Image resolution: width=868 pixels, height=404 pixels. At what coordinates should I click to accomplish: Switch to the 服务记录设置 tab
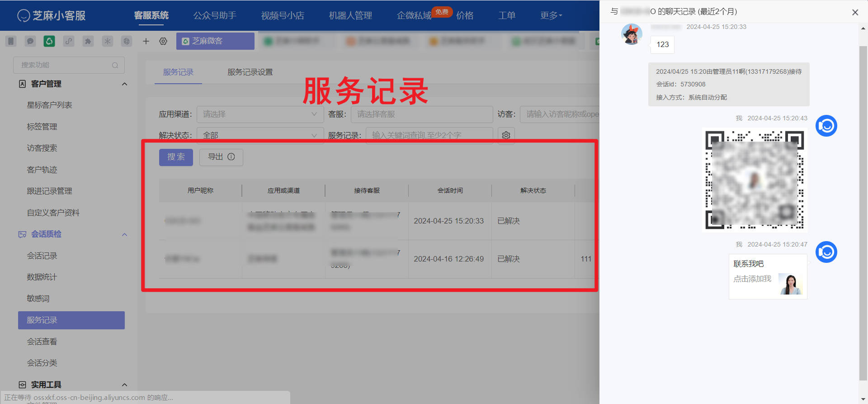click(x=250, y=72)
